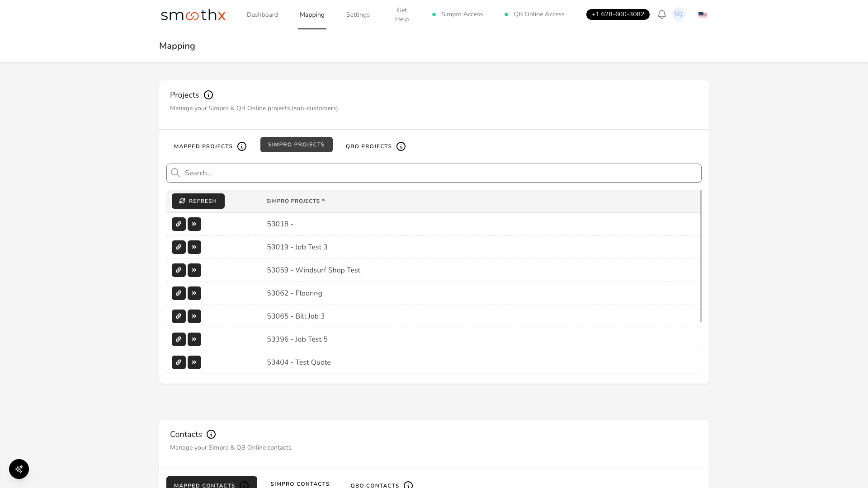Click info icon next to Mapped Projects tab
Screen dimensions: 868x488
pyautogui.click(x=242, y=146)
